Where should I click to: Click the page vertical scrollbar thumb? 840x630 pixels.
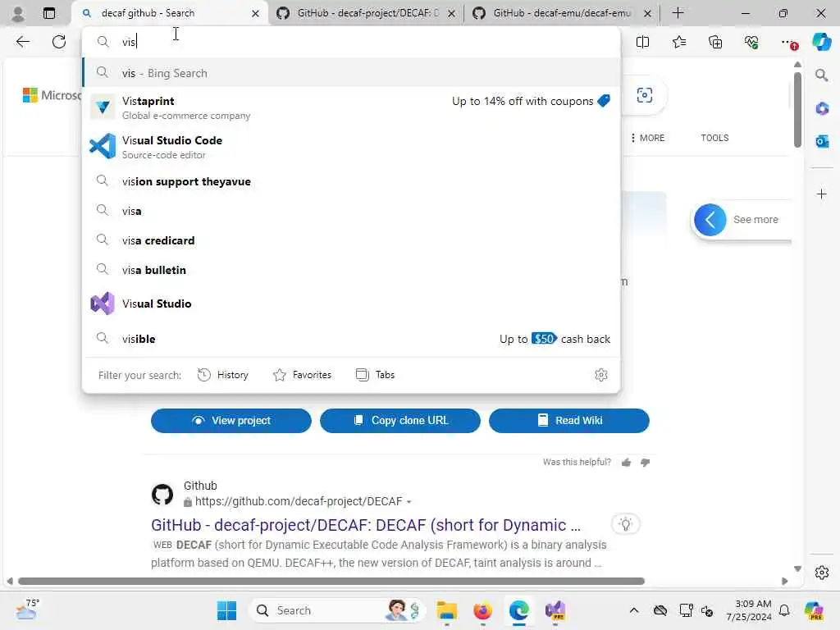click(797, 109)
